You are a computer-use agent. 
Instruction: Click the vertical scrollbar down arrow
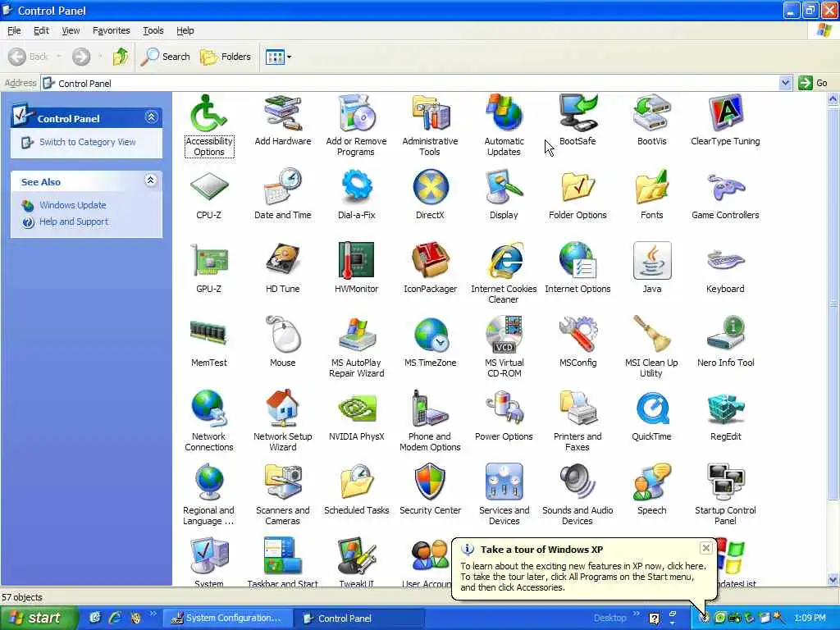[833, 580]
